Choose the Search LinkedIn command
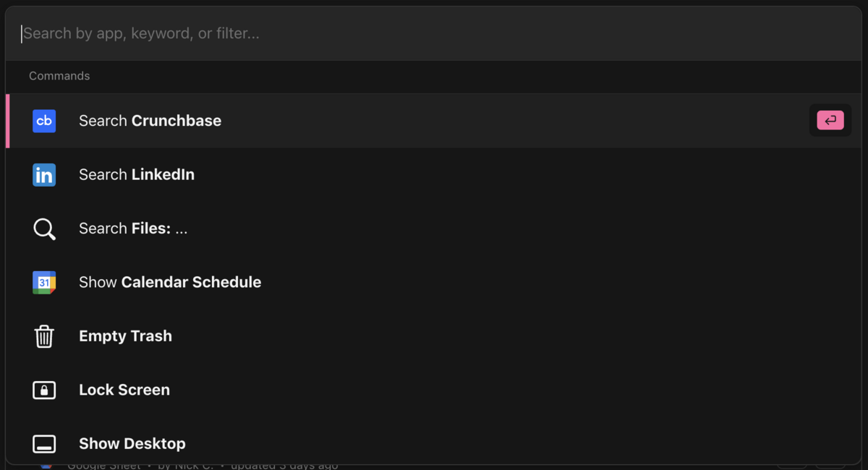 click(137, 175)
